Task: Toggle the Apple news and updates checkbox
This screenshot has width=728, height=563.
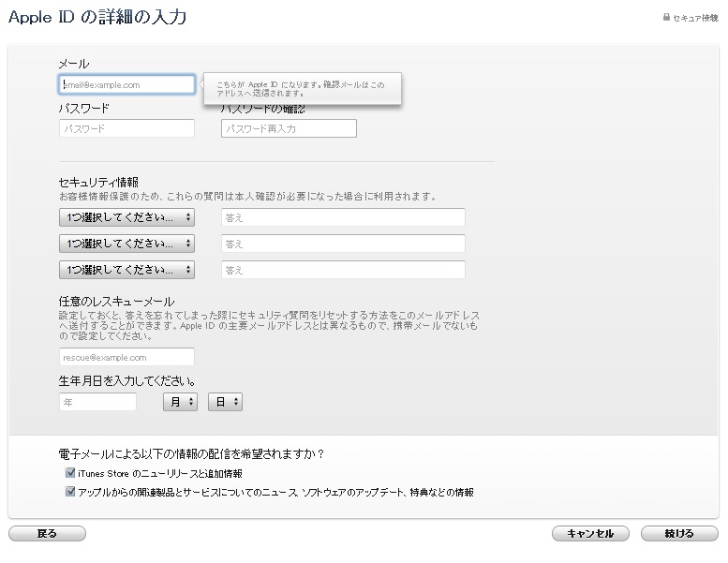Action: [x=69, y=492]
